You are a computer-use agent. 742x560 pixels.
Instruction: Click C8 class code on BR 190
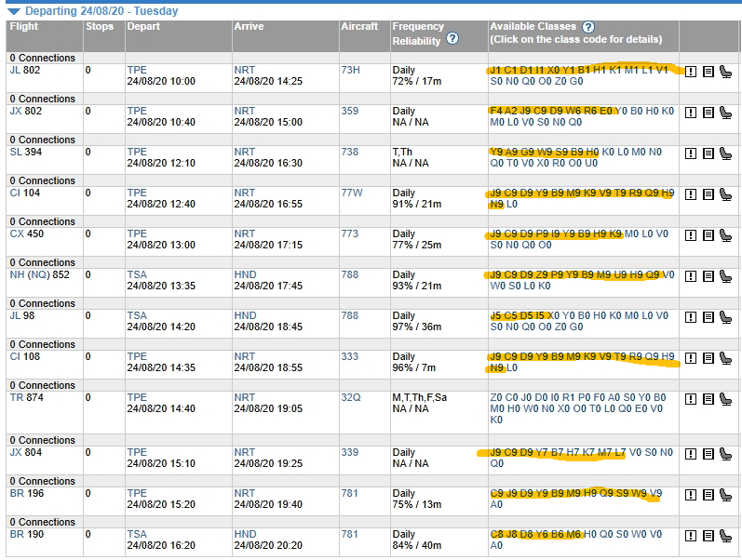click(x=497, y=534)
